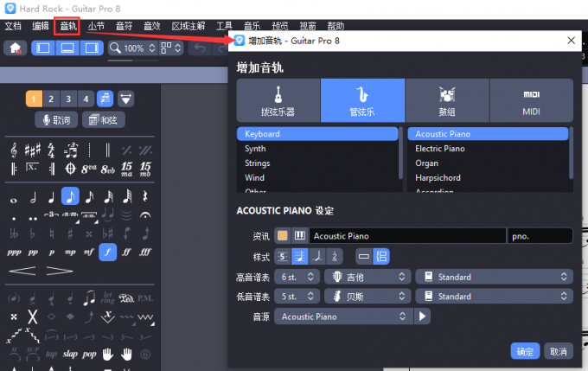Select the half note duration
This screenshot has width=588, height=371.
[x=33, y=196]
